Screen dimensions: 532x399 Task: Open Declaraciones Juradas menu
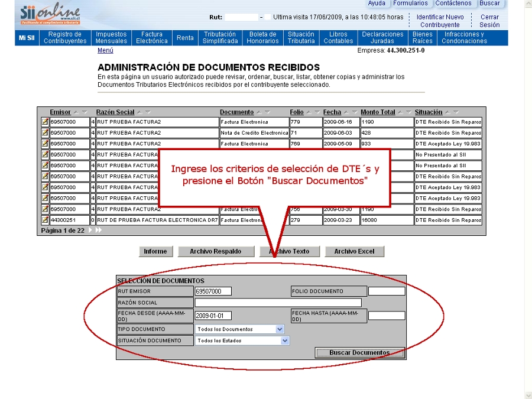pos(382,38)
